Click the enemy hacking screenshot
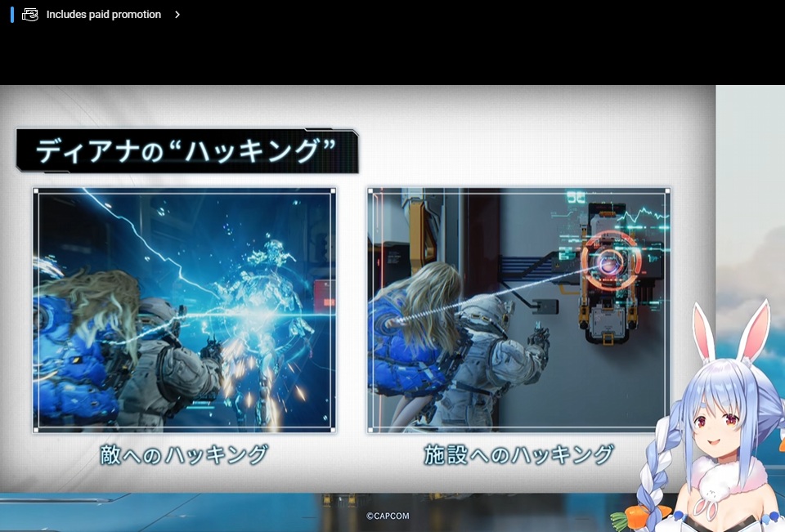 click(185, 311)
